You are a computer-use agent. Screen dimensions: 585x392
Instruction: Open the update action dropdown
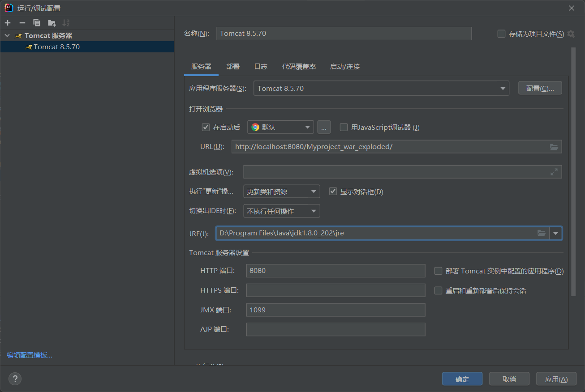click(282, 192)
